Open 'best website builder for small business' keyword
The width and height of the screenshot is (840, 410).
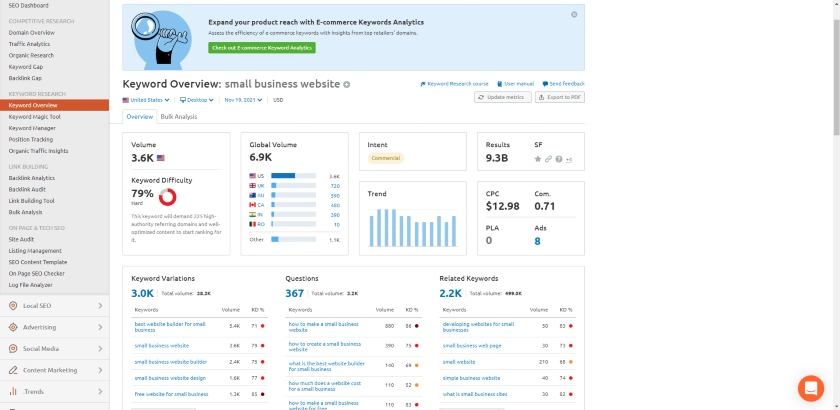tap(170, 327)
